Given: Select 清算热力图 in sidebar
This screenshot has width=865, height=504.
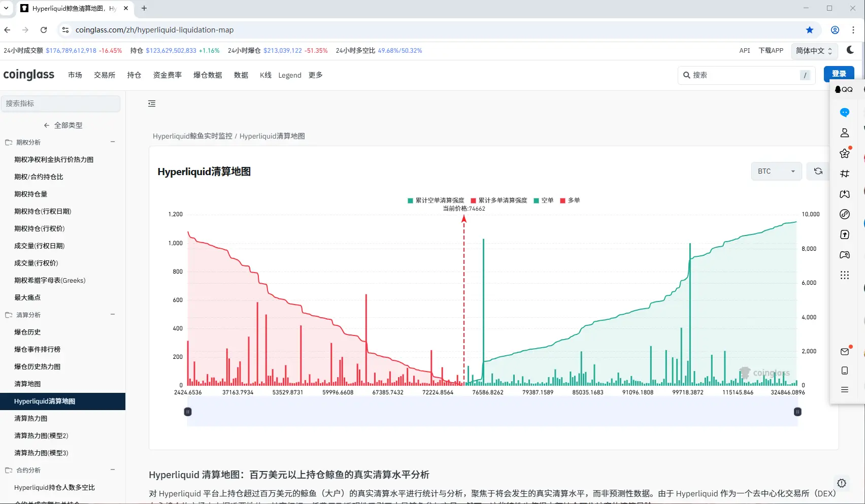Looking at the screenshot, I should (31, 418).
